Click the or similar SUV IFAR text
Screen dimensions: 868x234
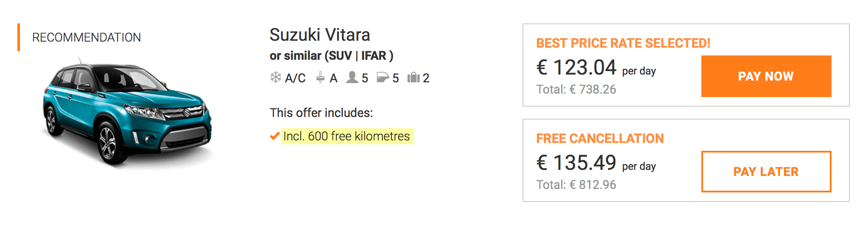332,55
